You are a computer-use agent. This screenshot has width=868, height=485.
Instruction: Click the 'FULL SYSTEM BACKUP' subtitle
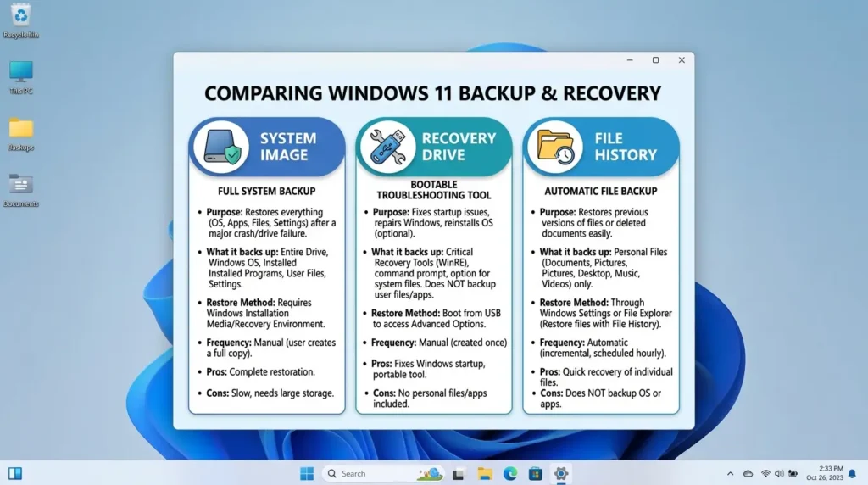(267, 191)
